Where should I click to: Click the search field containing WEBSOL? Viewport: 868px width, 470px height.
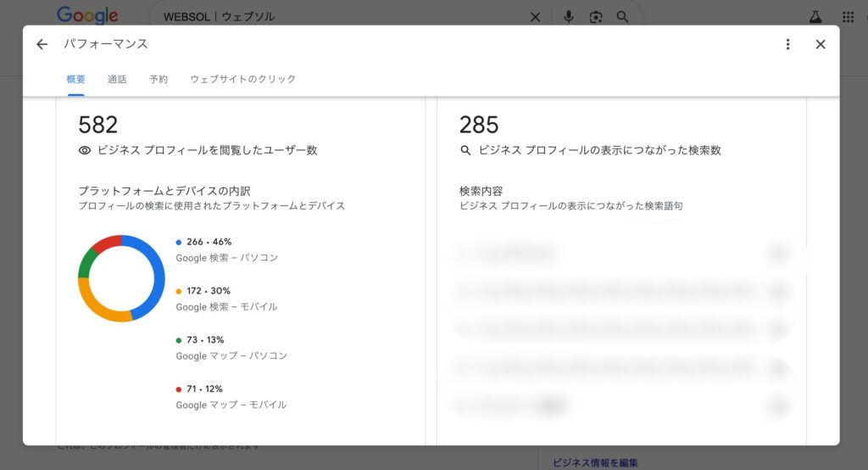pos(339,17)
